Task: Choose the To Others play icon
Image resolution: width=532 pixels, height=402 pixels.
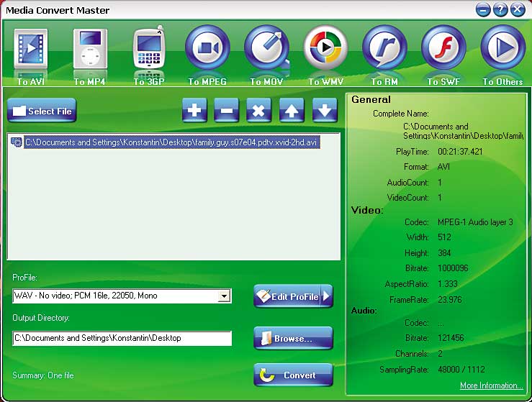Action: pos(502,47)
